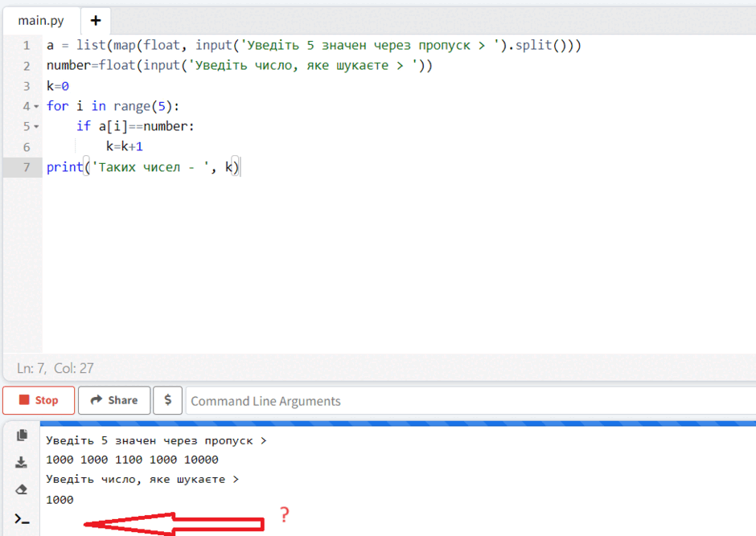
Task: Click line number 1 in the gutter
Action: 27,46
